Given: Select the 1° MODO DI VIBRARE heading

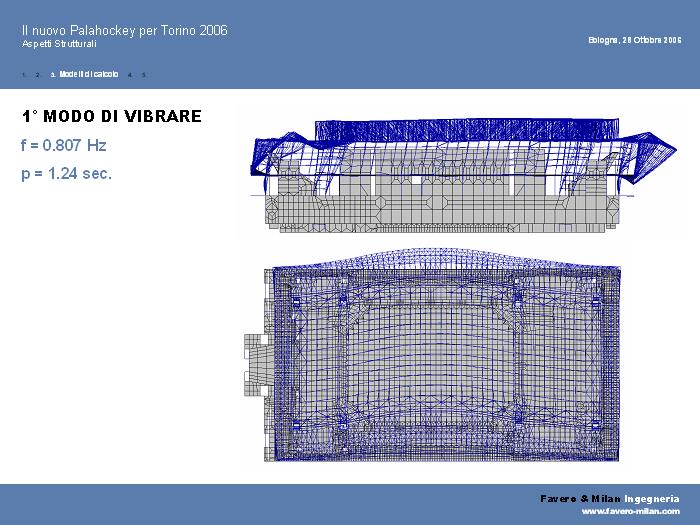Looking at the screenshot, I should pos(111,117).
